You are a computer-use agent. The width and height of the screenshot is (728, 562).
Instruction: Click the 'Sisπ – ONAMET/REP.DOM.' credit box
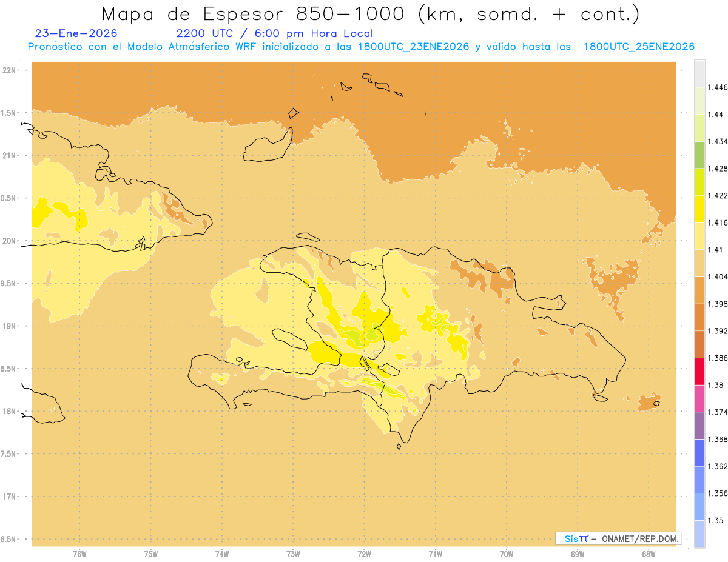coord(618,538)
